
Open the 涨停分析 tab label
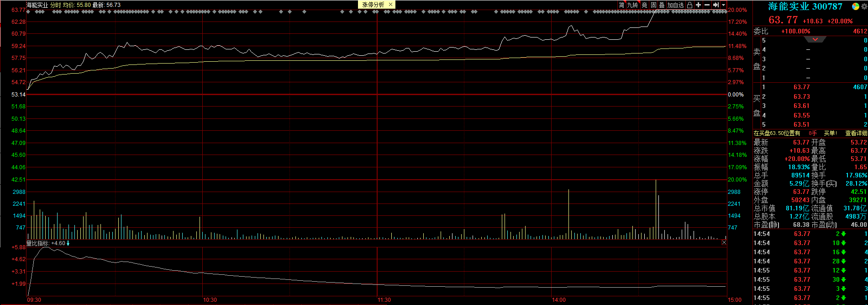coord(374,5)
